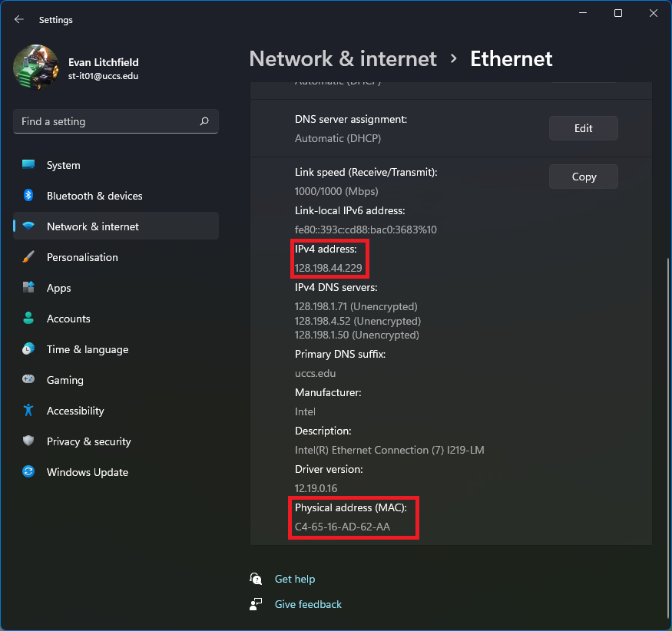Screen dimensions: 672x631
Task: Open the Get help link
Action: click(294, 579)
